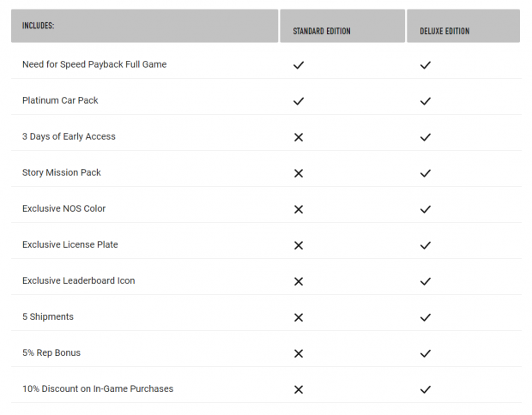The width and height of the screenshot is (532, 415).
Task: Click Deluxe checkmark for Exclusive License Plate
Action: tap(426, 245)
